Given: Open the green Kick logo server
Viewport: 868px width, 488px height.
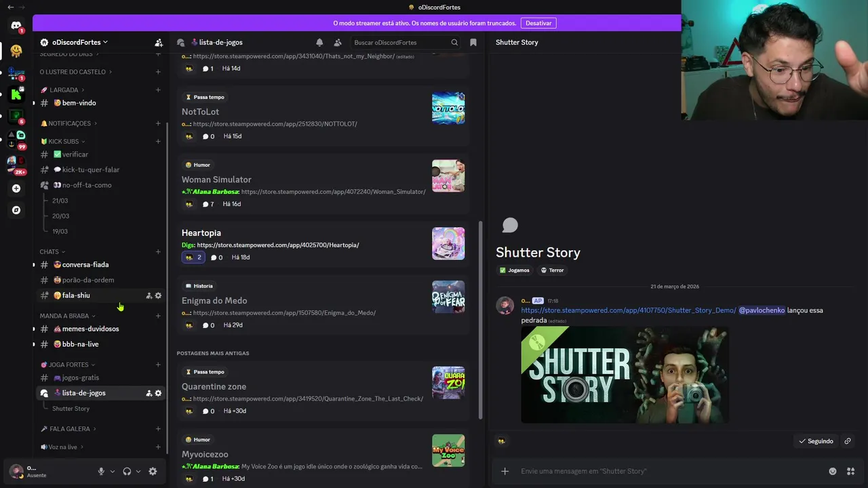Looking at the screenshot, I should click(x=16, y=94).
